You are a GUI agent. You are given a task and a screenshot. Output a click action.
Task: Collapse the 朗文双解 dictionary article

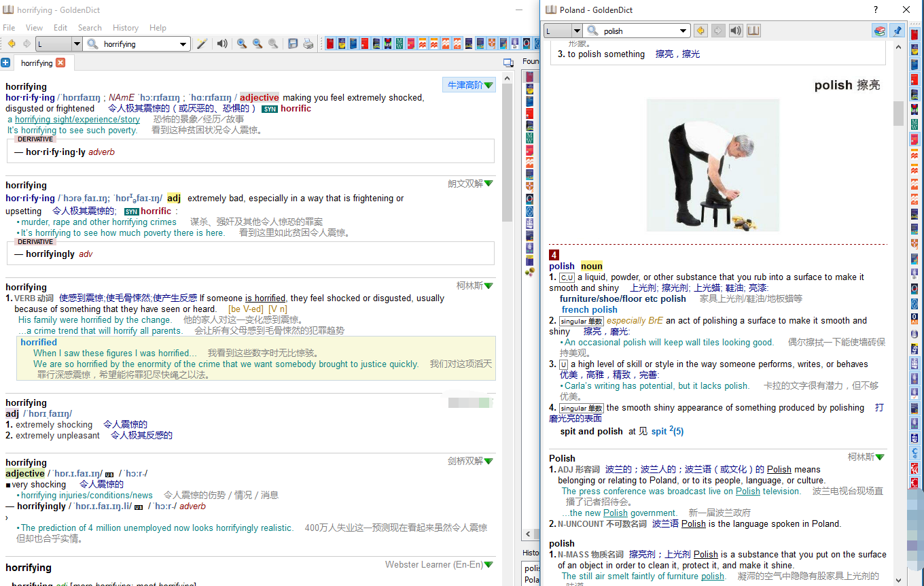488,184
